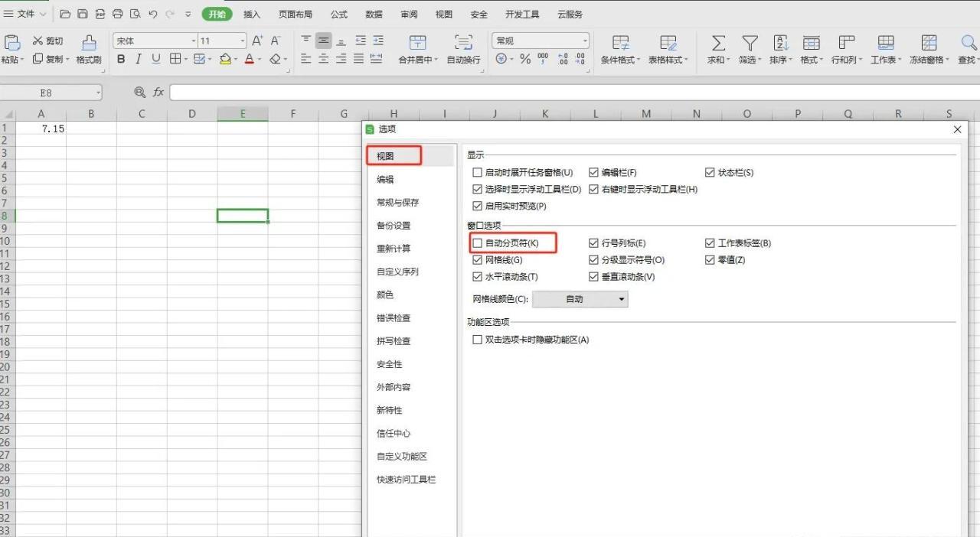Click the export to PDF icon
The width and height of the screenshot is (980, 537).
[100, 14]
